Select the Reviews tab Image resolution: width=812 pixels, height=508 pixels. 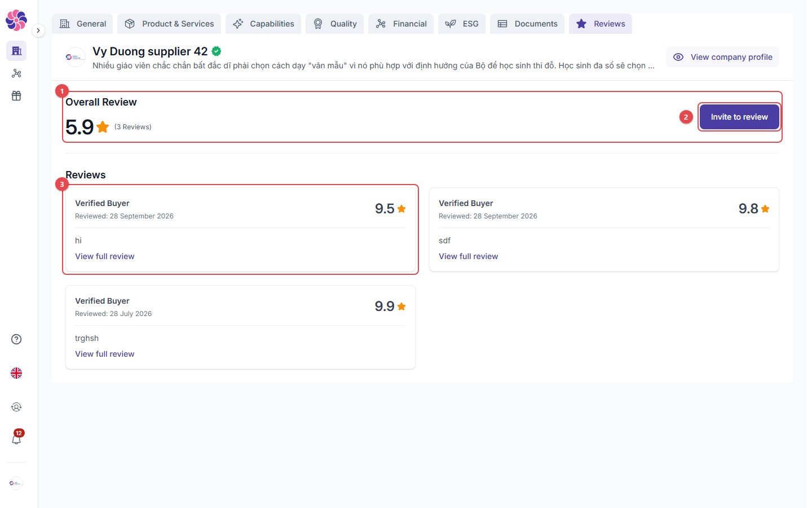pos(601,24)
